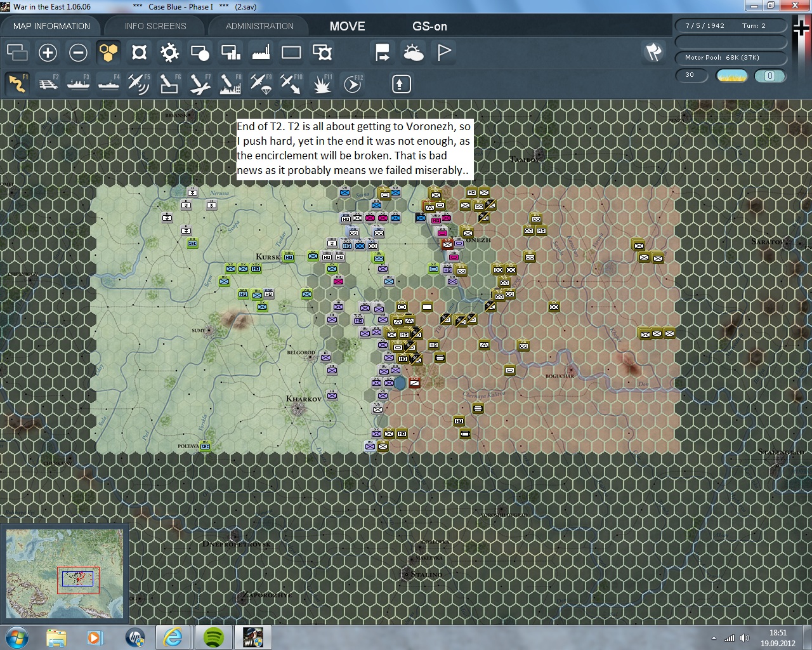Select Bomb Unit mode (F6) icon
Viewport: 812px width, 650px height.
point(169,84)
